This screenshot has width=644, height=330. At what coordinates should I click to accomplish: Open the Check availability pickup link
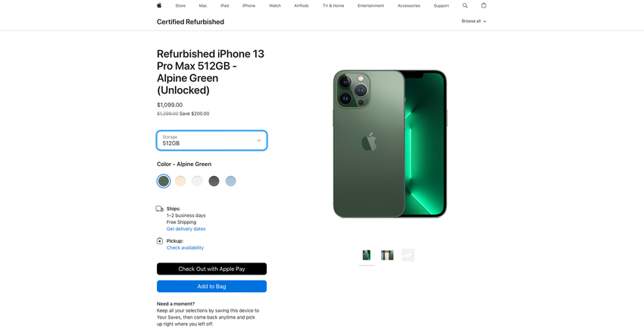point(185,248)
